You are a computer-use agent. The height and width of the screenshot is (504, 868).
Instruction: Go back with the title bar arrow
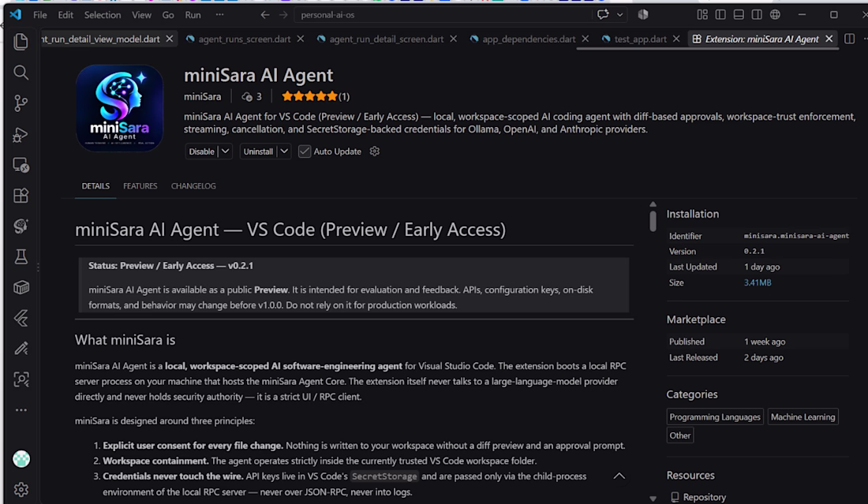(265, 15)
